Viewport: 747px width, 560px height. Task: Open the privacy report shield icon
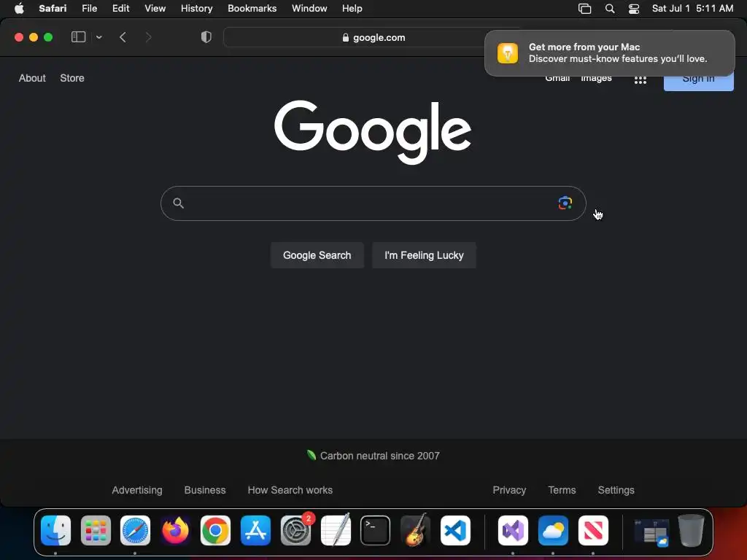point(206,37)
